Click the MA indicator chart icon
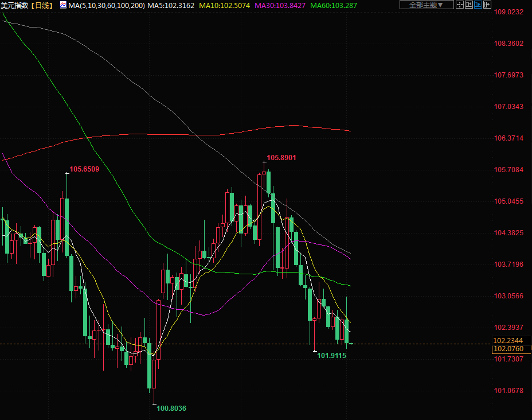The height and width of the screenshot is (420, 532). pos(63,5)
